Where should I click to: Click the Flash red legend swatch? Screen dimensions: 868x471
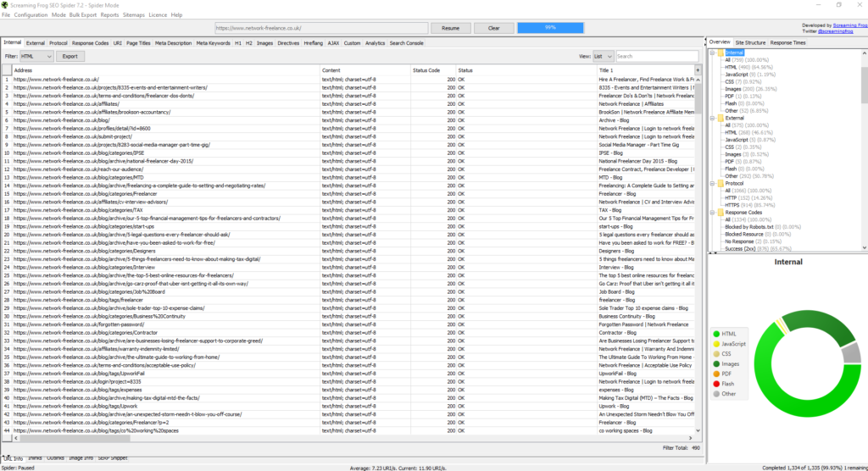[716, 384]
